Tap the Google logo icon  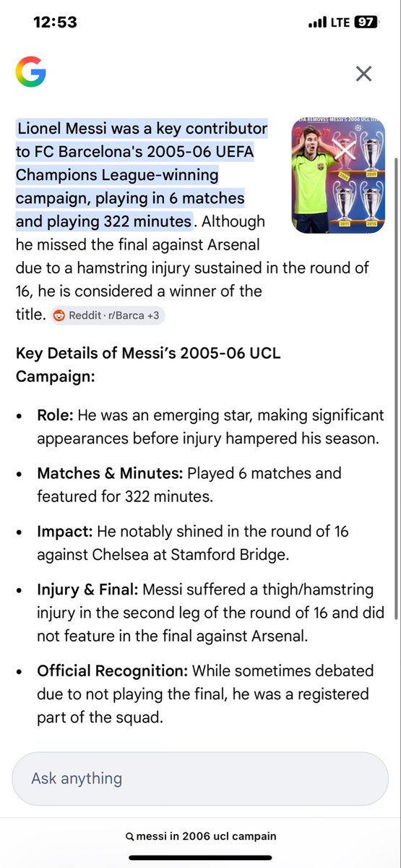31,73
